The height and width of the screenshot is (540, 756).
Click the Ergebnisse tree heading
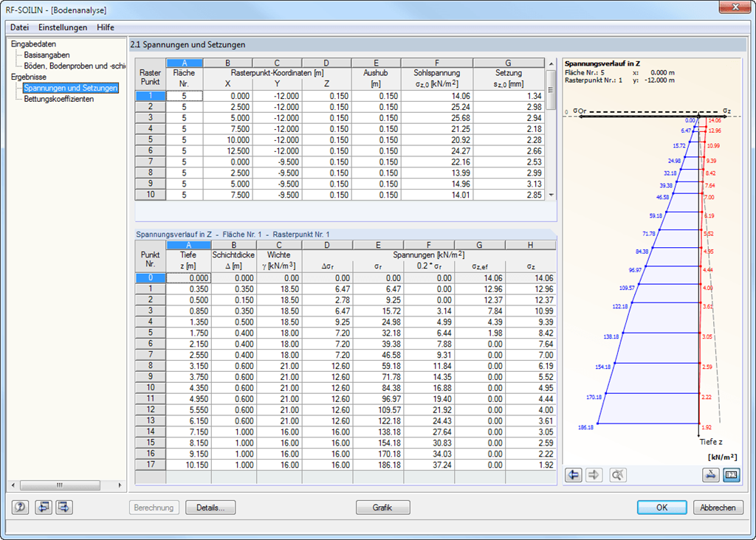[x=29, y=77]
